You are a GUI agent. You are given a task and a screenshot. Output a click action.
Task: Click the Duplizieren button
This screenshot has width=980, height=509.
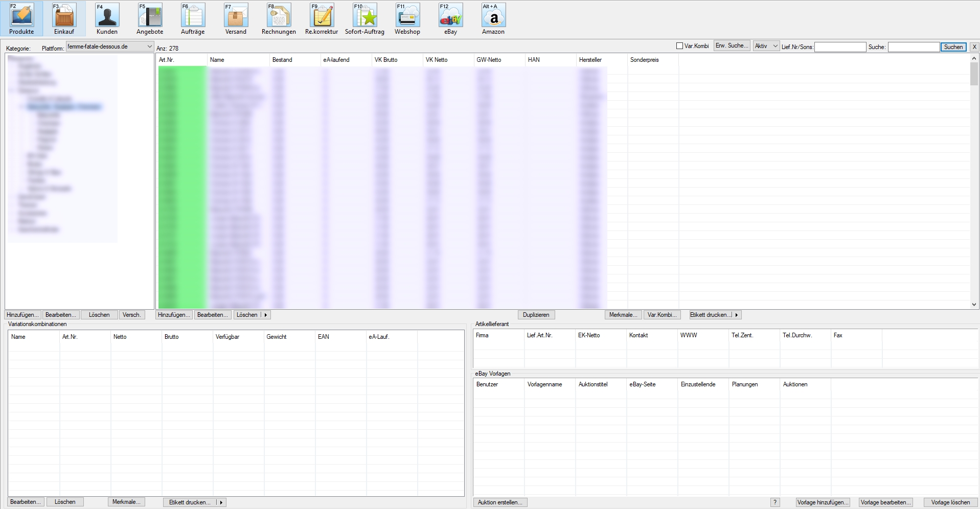pos(536,315)
